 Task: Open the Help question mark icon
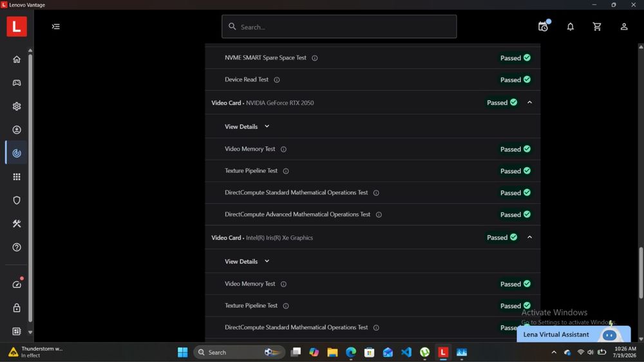(x=17, y=247)
